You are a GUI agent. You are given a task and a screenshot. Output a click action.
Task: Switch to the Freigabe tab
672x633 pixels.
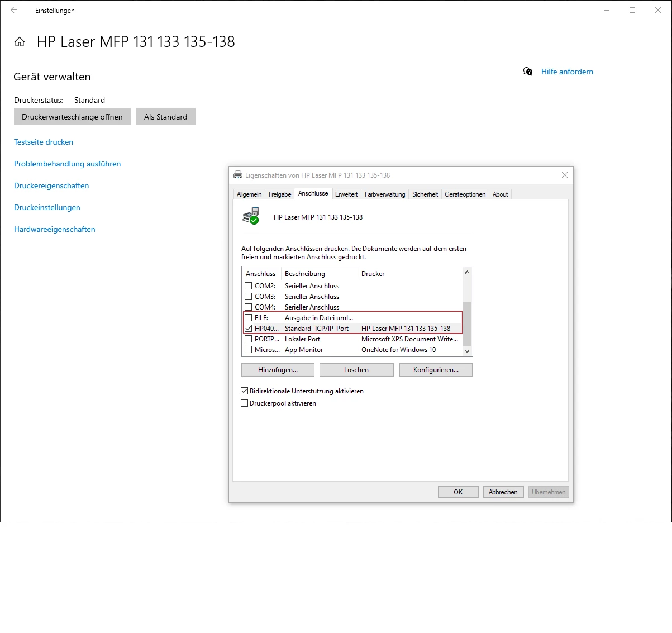[x=280, y=194]
